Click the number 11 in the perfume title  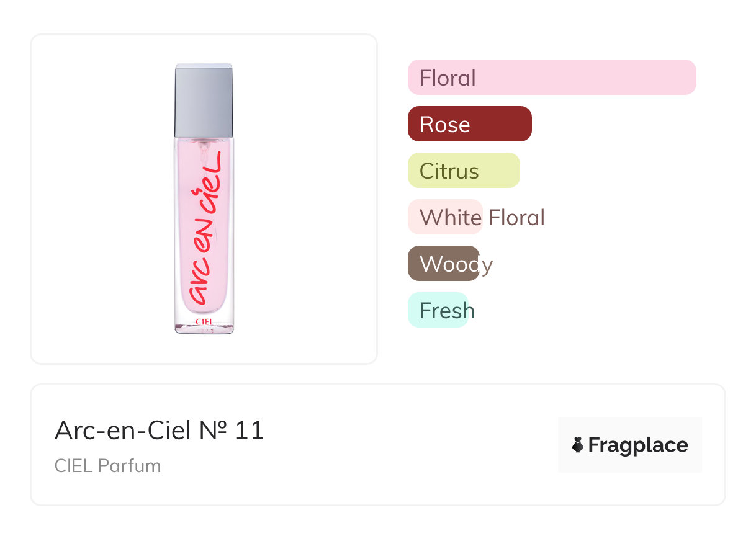click(x=250, y=431)
